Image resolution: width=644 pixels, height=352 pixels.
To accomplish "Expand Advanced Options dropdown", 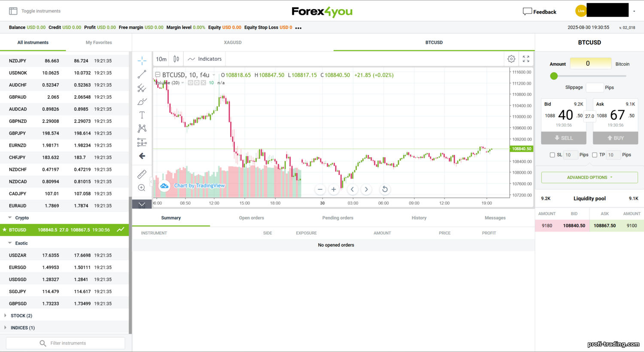I will 589,177.
